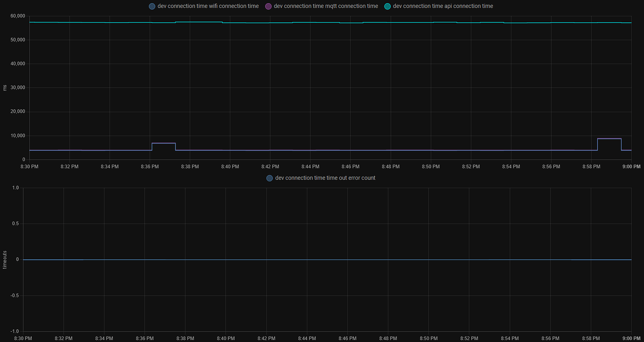Click the 'ms' y-axis title
The width and height of the screenshot is (644, 342).
coord(5,88)
